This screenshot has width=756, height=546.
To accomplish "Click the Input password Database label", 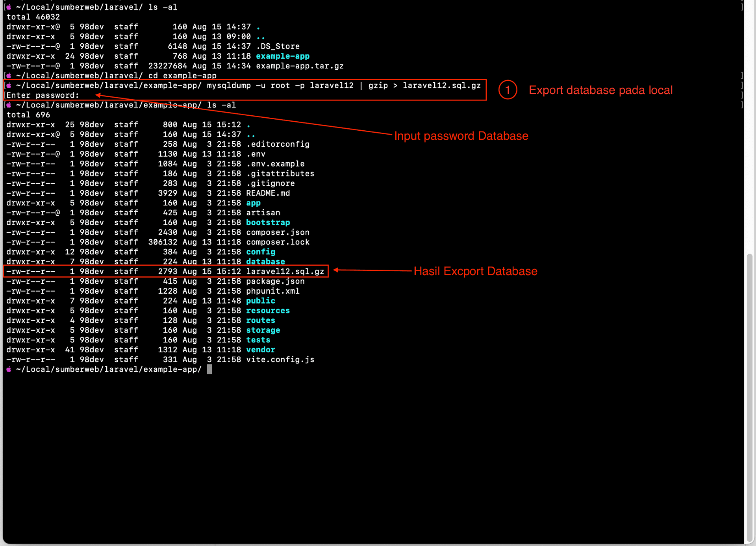I will coord(461,136).
